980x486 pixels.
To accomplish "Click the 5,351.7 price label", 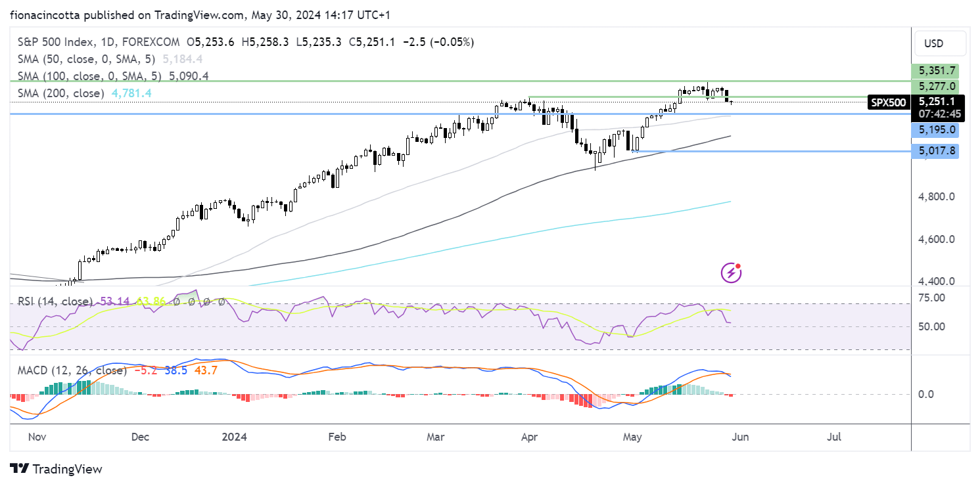I will coord(935,71).
